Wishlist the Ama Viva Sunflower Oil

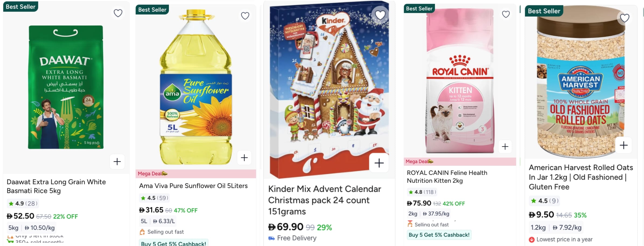(x=245, y=16)
